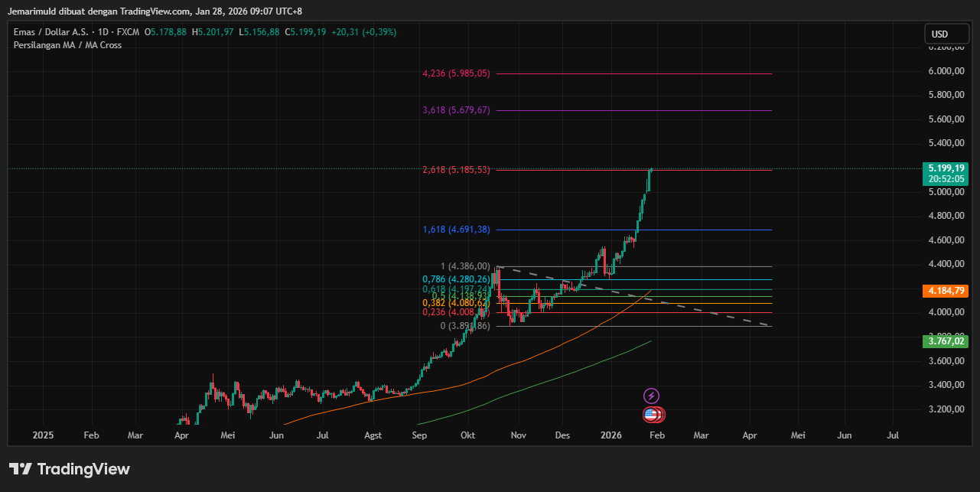Click the green MA value tag 3.767,02

(x=947, y=341)
